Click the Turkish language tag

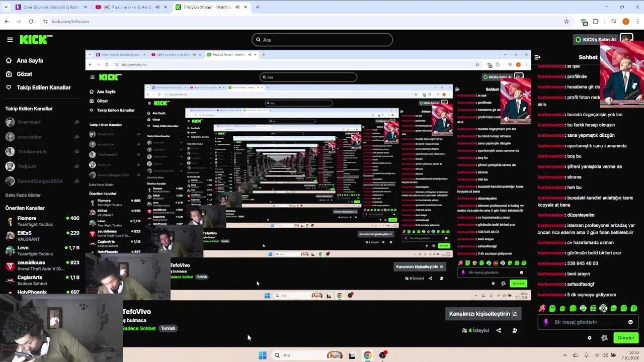(168, 328)
